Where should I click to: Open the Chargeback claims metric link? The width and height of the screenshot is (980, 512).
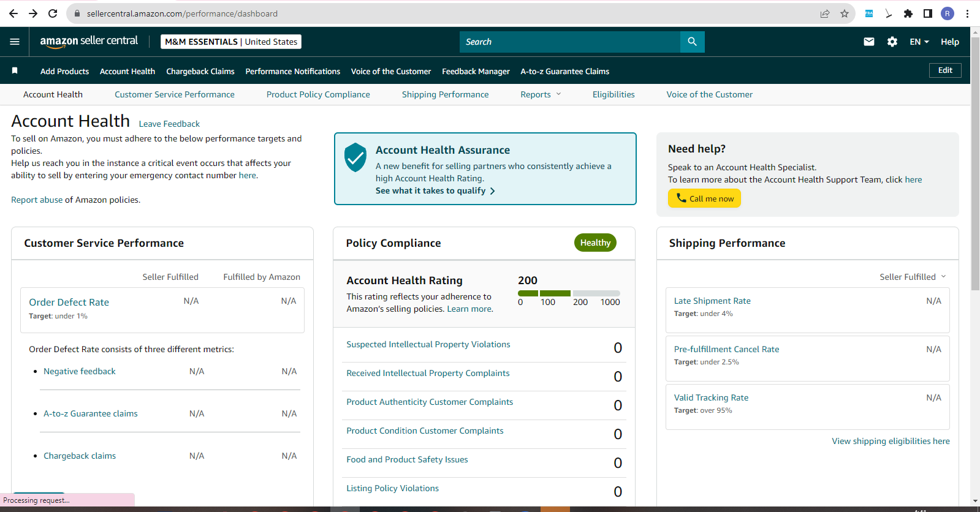pyautogui.click(x=80, y=456)
